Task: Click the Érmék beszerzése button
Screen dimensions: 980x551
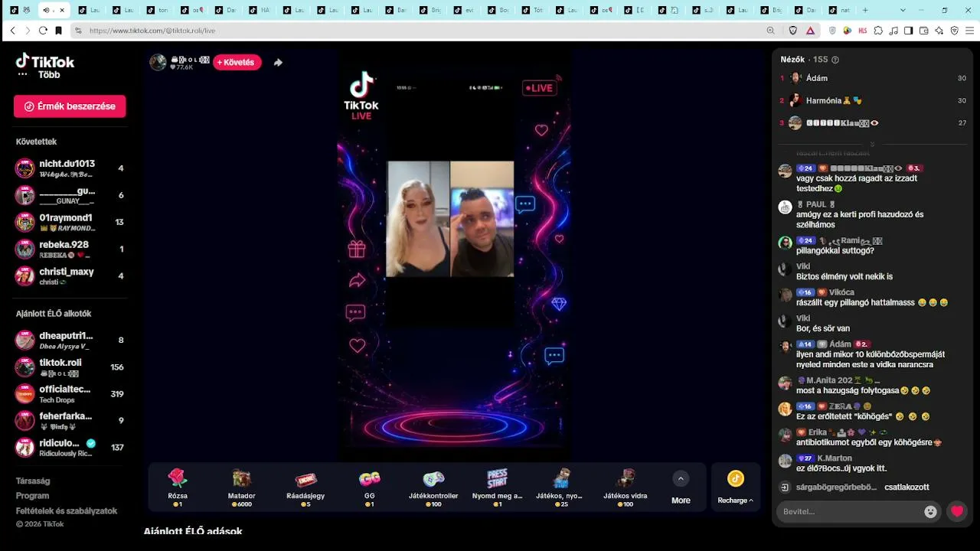Action: coord(70,106)
